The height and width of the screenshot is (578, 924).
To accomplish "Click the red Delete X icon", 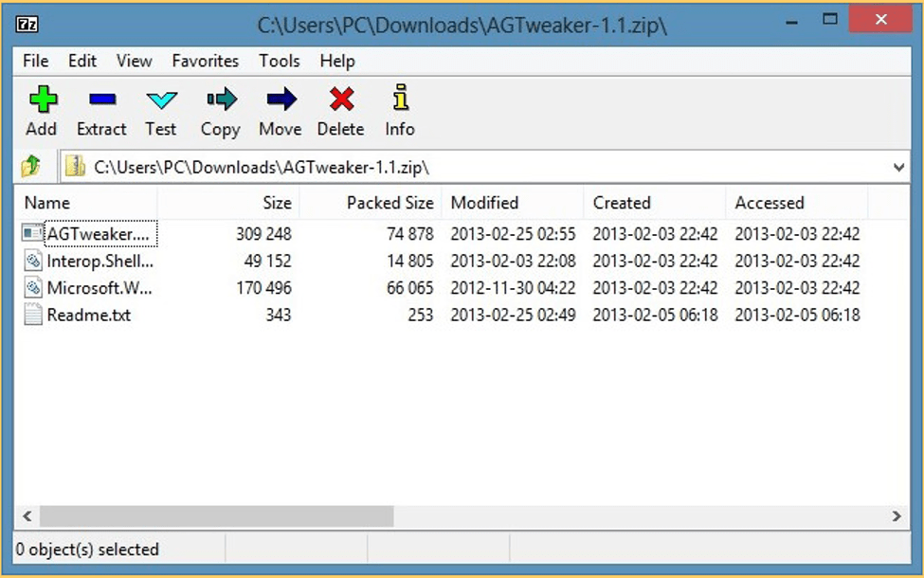I will tap(340, 99).
